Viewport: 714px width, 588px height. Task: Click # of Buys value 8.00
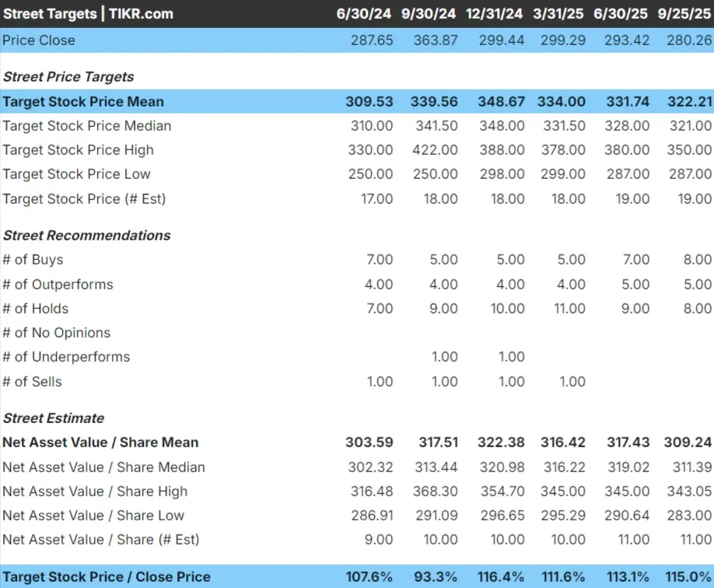697,260
